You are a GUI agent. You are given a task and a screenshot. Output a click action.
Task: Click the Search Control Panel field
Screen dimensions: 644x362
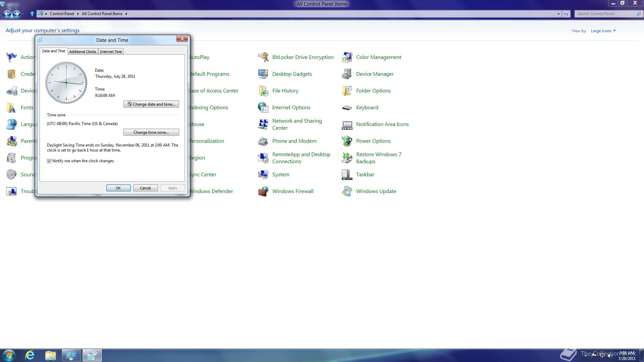point(604,14)
